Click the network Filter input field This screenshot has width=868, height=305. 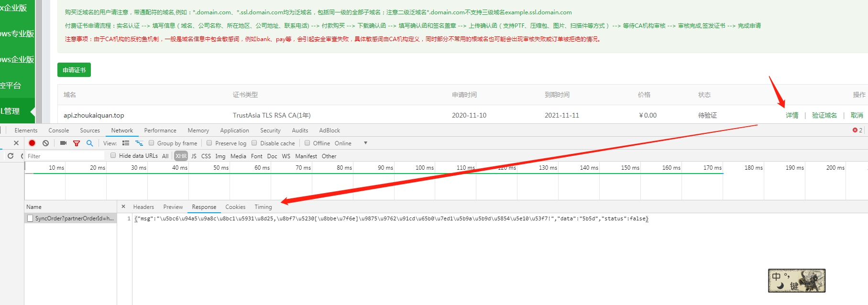click(x=65, y=156)
